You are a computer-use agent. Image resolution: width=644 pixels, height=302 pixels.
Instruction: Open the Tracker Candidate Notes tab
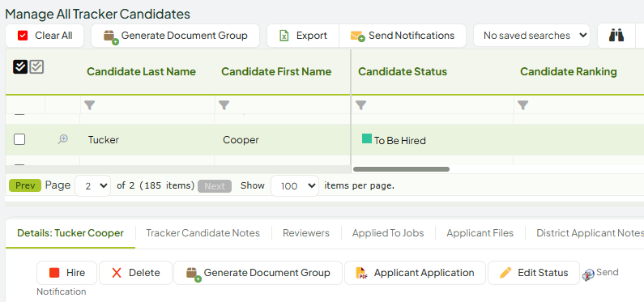[x=203, y=233]
